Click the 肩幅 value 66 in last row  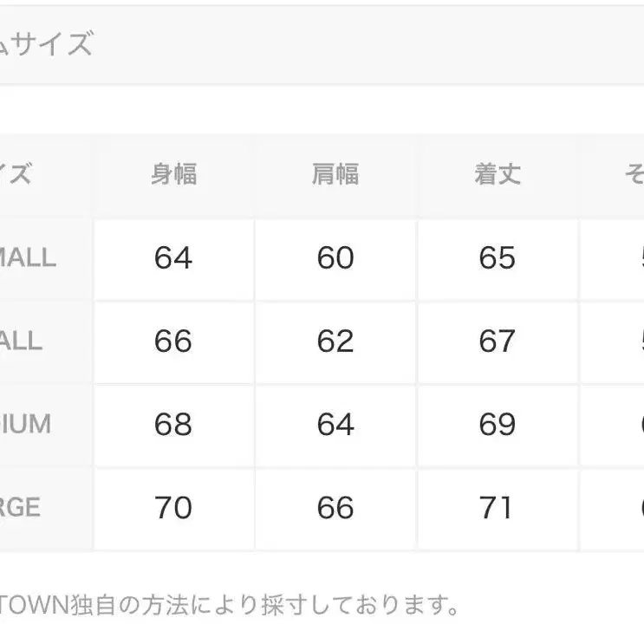point(335,508)
